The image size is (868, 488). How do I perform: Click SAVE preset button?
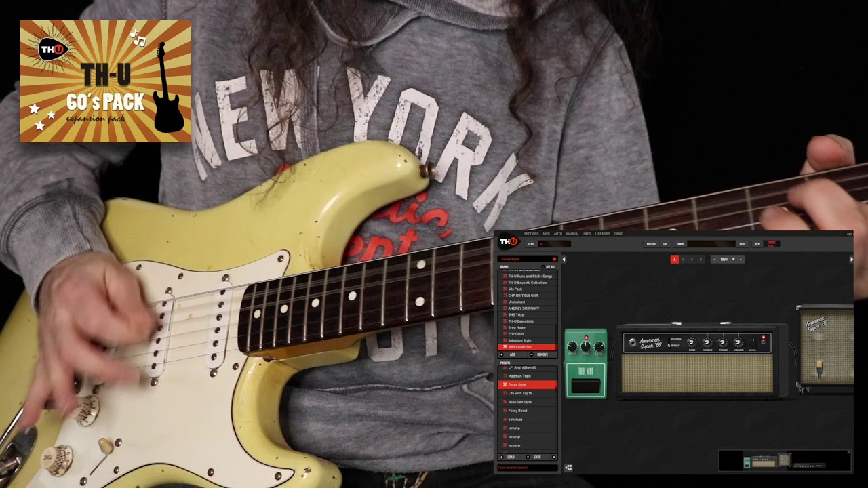coord(537,457)
